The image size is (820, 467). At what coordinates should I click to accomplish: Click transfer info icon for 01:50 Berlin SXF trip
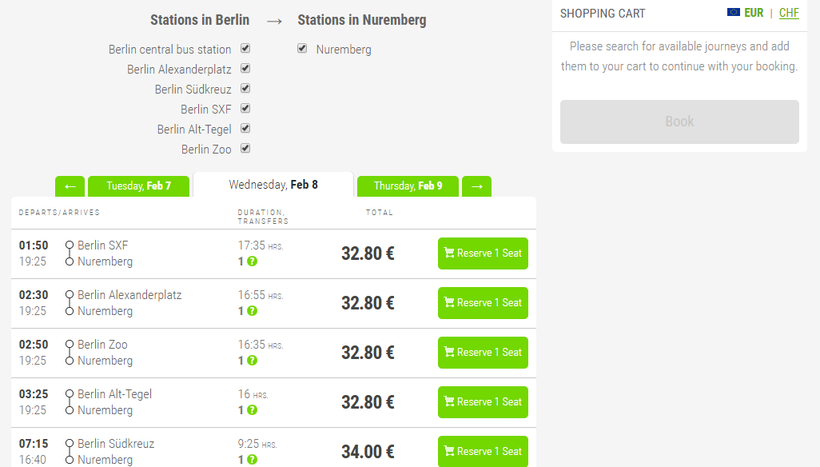coord(252,262)
